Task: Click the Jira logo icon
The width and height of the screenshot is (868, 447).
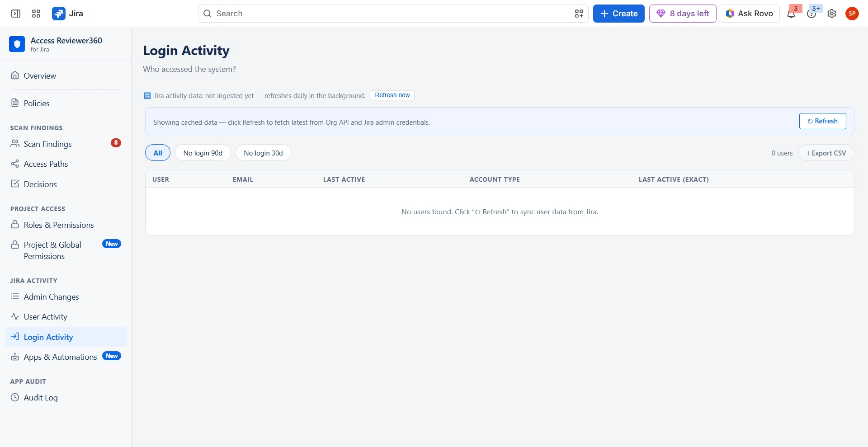Action: pos(59,14)
